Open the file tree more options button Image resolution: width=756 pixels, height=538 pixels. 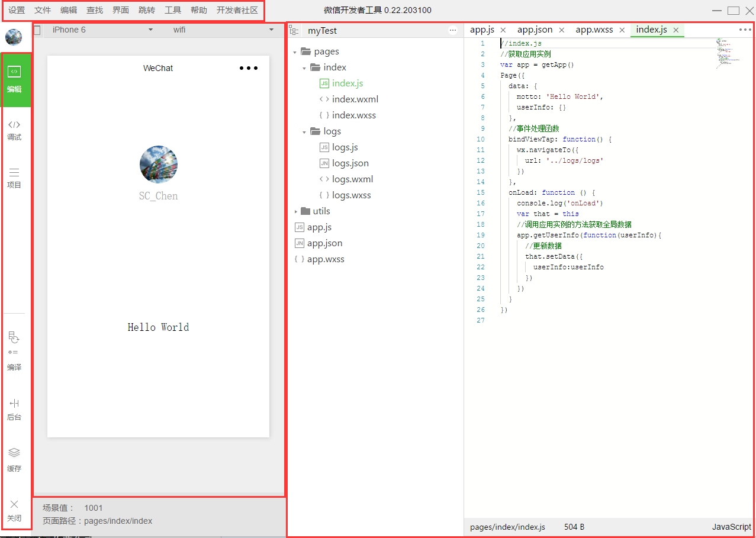point(453,30)
